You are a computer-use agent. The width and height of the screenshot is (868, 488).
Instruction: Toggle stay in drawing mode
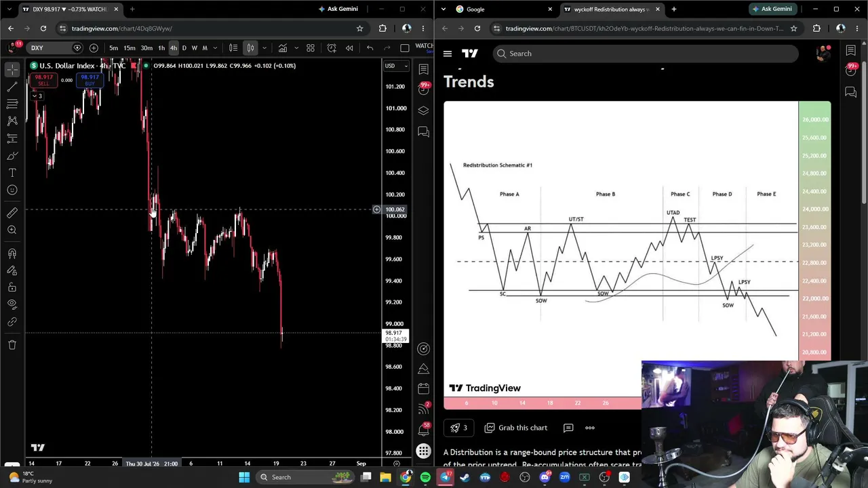tap(12, 270)
